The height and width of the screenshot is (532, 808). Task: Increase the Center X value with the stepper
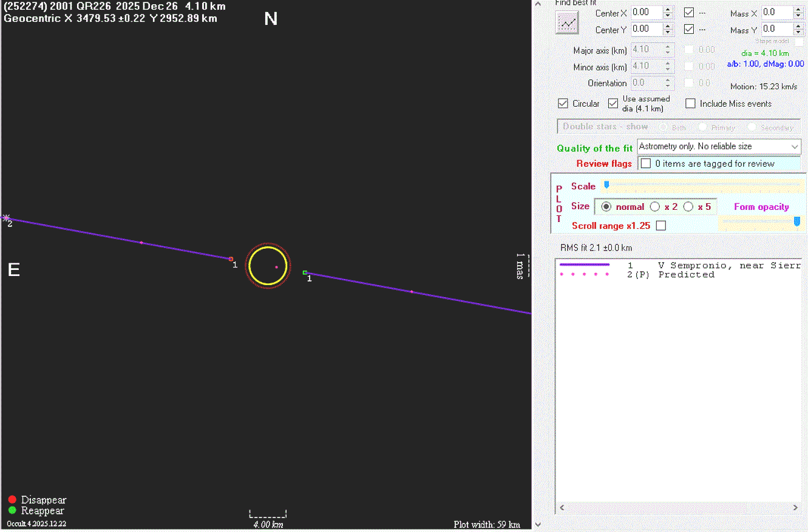tap(668, 9)
